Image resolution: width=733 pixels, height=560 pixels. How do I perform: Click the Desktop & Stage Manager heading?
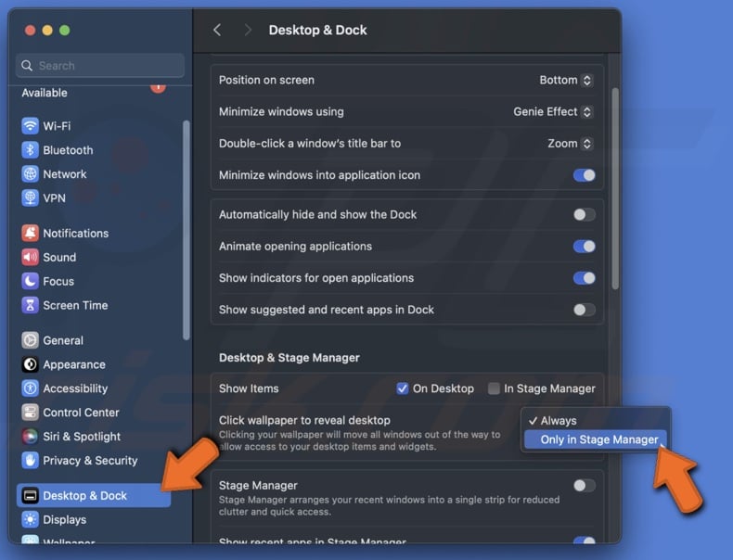289,358
